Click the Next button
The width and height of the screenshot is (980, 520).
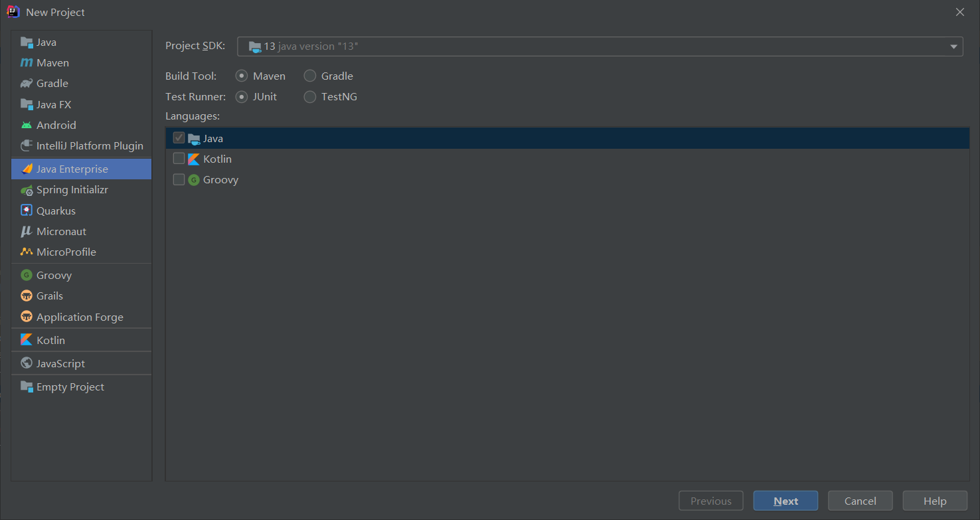(x=785, y=501)
